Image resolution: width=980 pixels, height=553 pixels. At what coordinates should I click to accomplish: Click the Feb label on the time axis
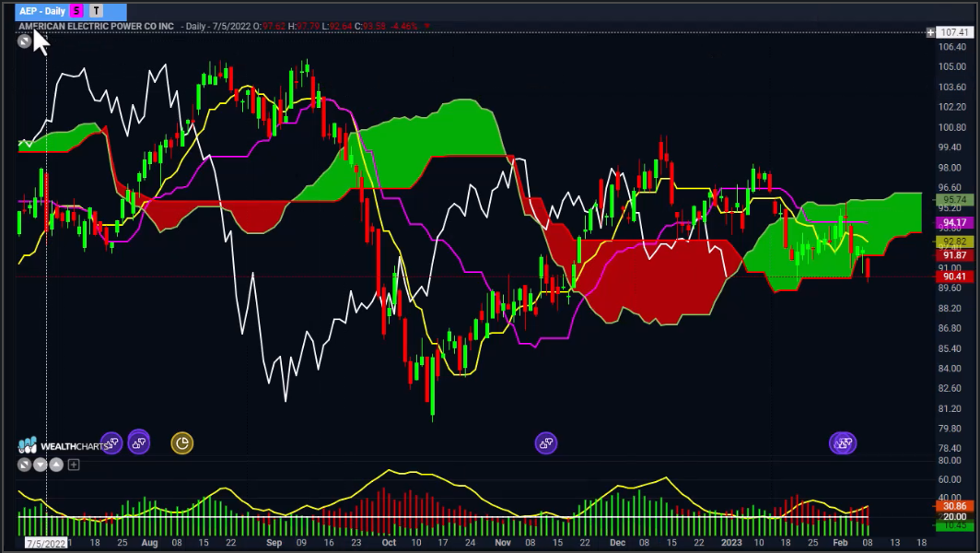pyautogui.click(x=840, y=543)
